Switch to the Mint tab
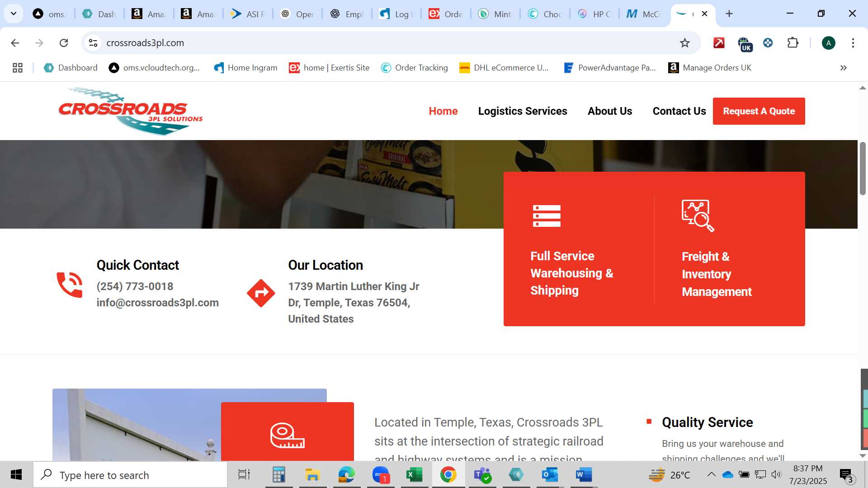The image size is (868, 488). pos(495,14)
